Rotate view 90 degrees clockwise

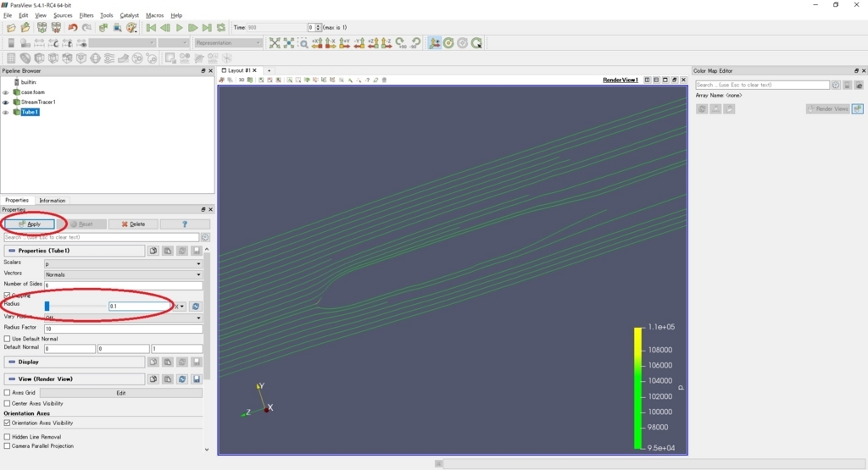(401, 43)
